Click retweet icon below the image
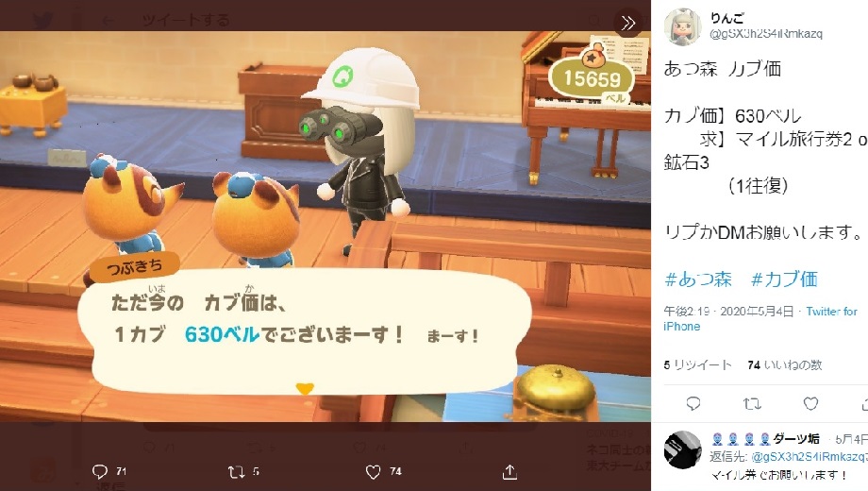The width and height of the screenshot is (868, 491). click(237, 471)
